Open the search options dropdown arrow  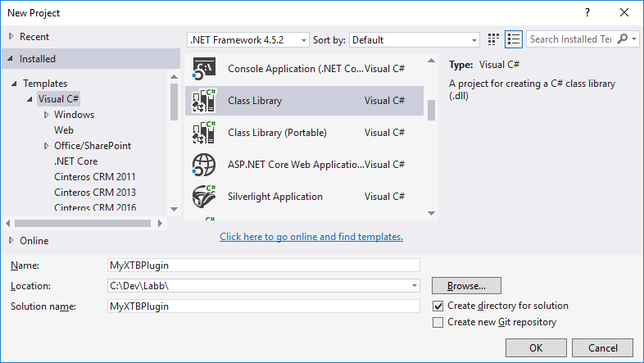tap(634, 39)
